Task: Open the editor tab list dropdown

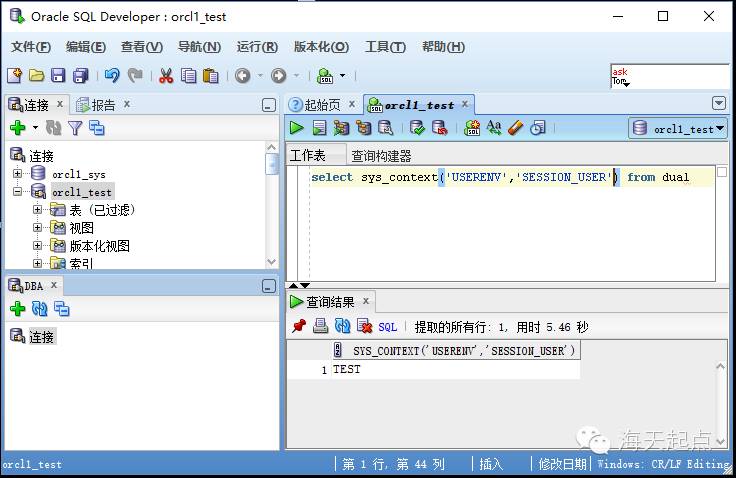Action: [719, 103]
